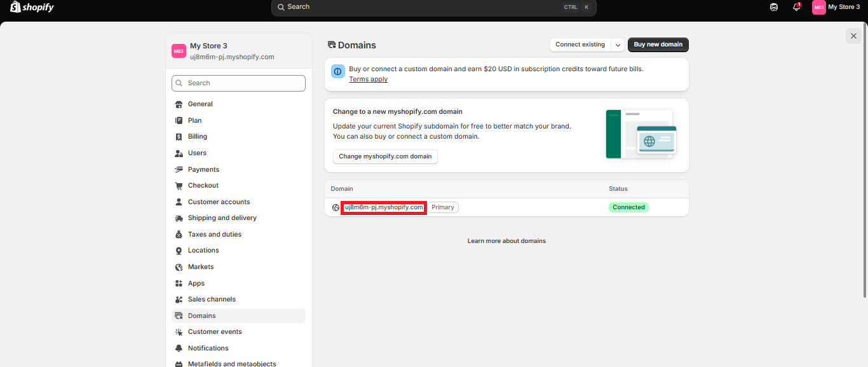Open Learn more about domains link

tap(506, 241)
